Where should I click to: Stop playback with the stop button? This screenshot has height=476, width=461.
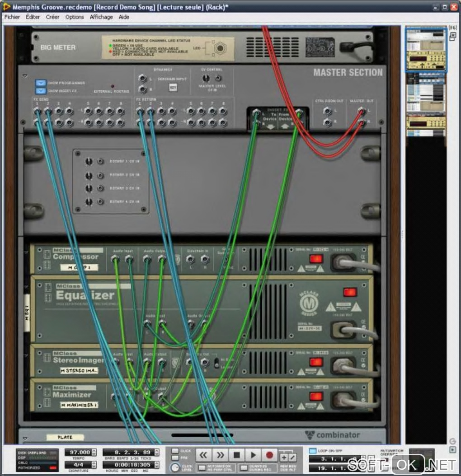(237, 455)
